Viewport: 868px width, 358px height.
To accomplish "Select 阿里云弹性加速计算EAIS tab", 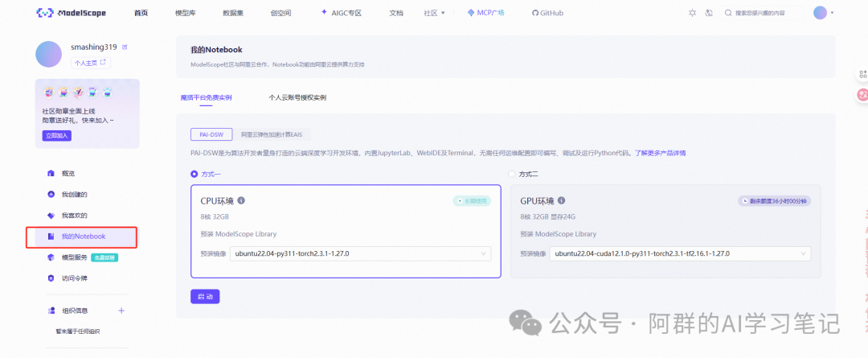I will click(x=272, y=134).
